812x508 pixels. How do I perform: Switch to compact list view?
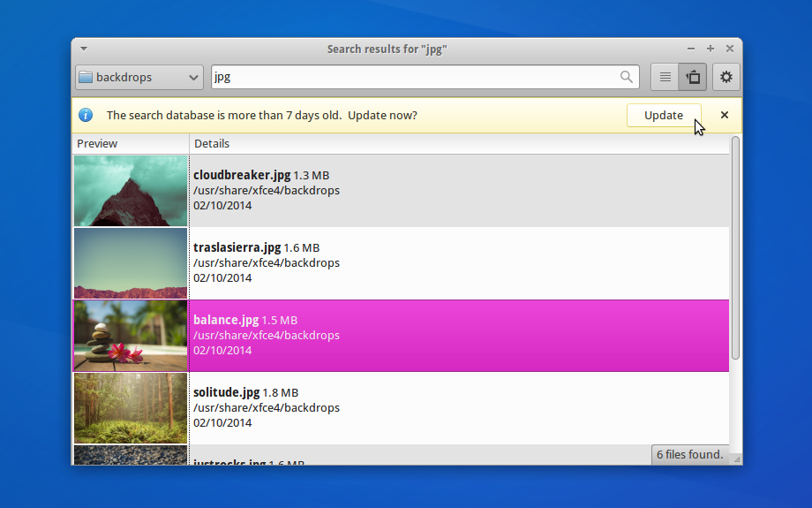click(x=665, y=77)
